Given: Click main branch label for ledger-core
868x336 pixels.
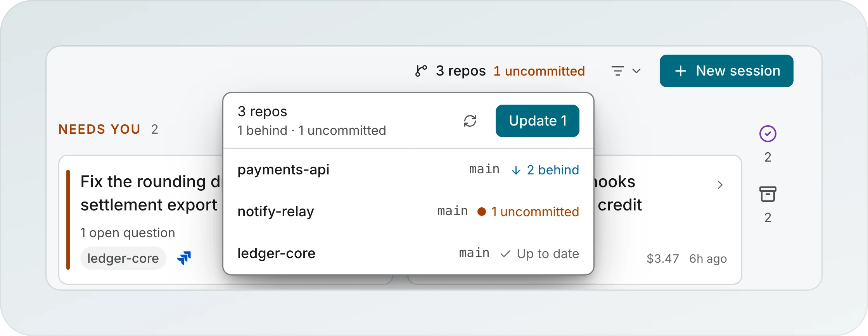Looking at the screenshot, I should [474, 253].
